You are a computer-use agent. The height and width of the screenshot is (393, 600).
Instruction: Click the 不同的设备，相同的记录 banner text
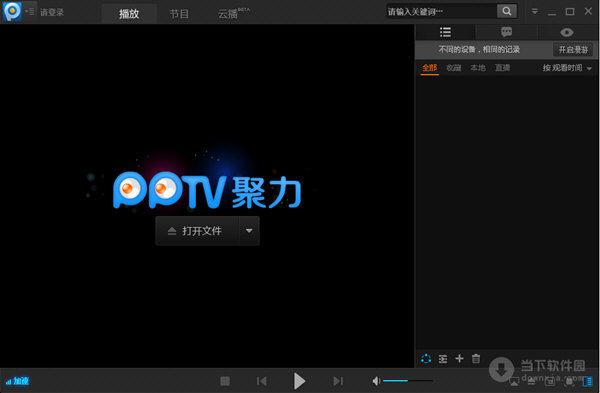click(479, 49)
